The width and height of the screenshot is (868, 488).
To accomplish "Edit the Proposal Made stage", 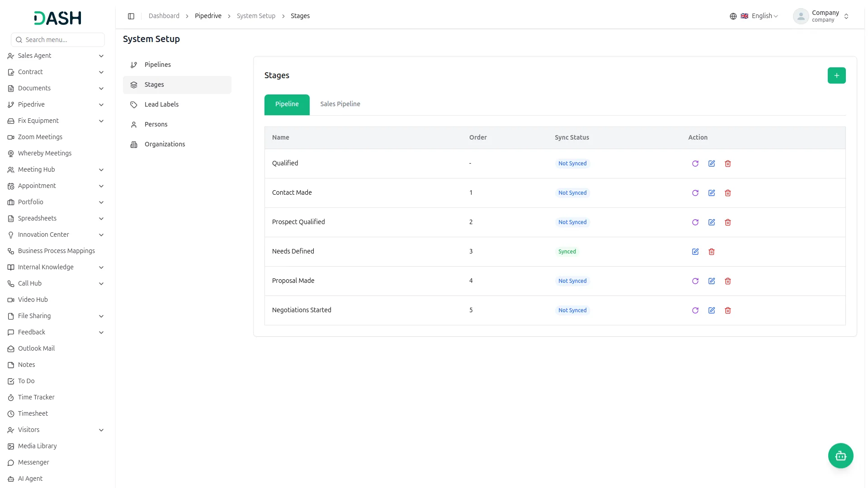I will coord(712,281).
